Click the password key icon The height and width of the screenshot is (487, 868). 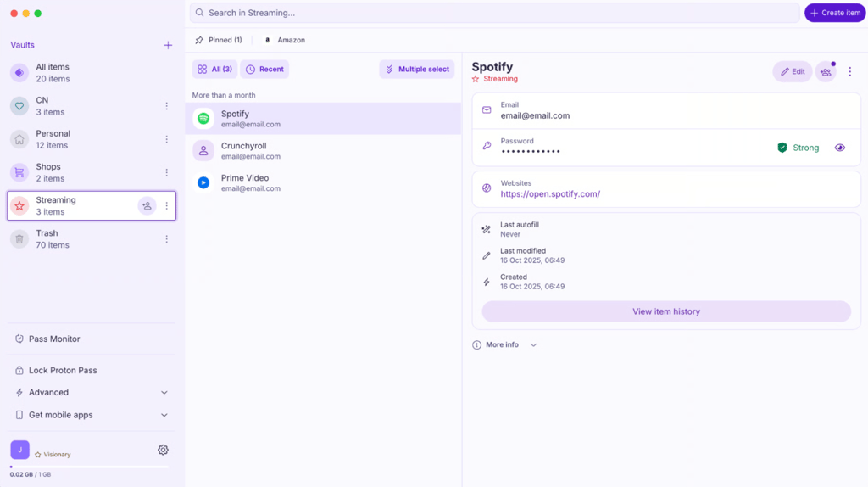pyautogui.click(x=487, y=146)
